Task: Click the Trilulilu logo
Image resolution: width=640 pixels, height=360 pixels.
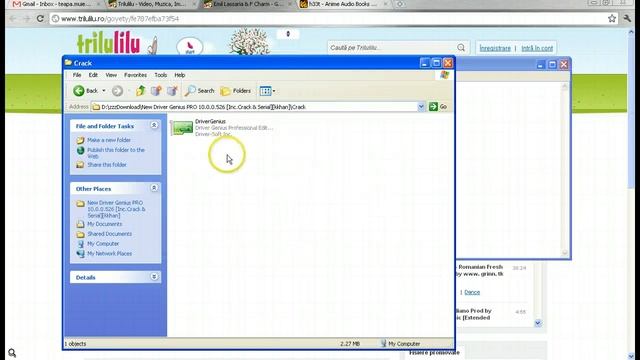Action: pos(109,42)
